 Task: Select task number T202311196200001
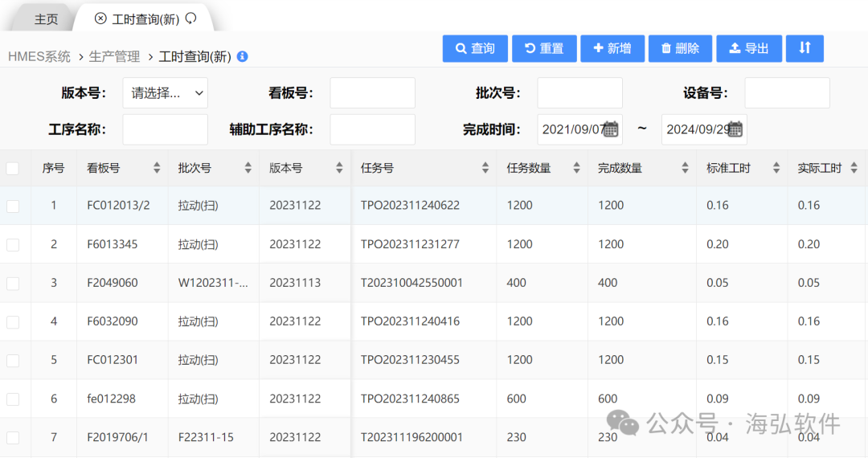411,437
